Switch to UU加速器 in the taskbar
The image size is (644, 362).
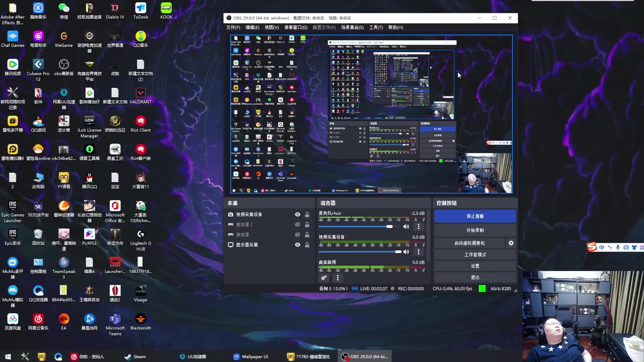[193, 357]
